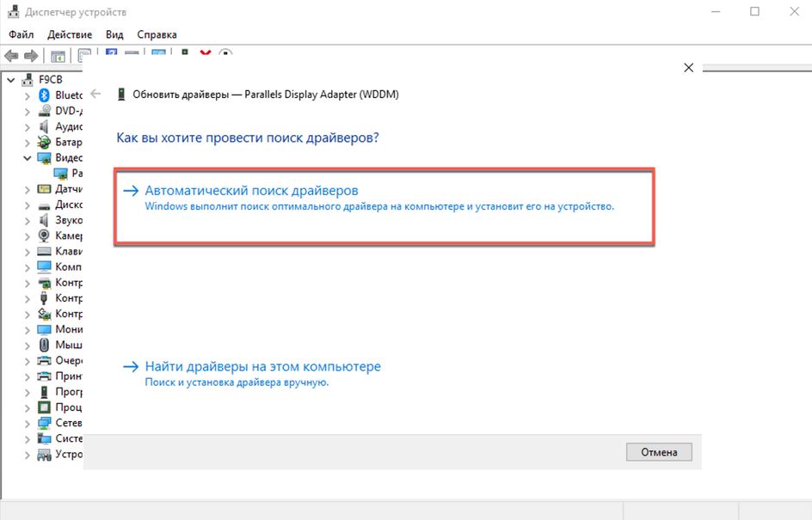Viewport: 812px width, 520px height.
Task: Expand the Мони category
Action: pos(28,330)
